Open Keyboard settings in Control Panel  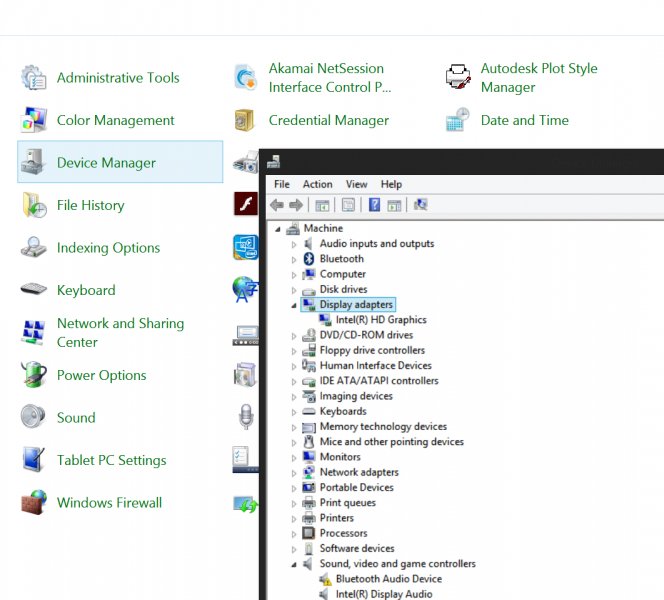(86, 290)
